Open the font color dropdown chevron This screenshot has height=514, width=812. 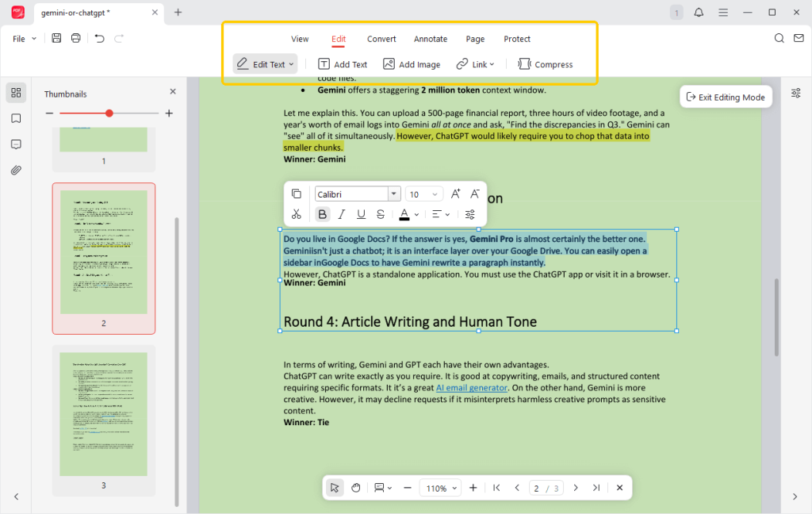(x=416, y=214)
